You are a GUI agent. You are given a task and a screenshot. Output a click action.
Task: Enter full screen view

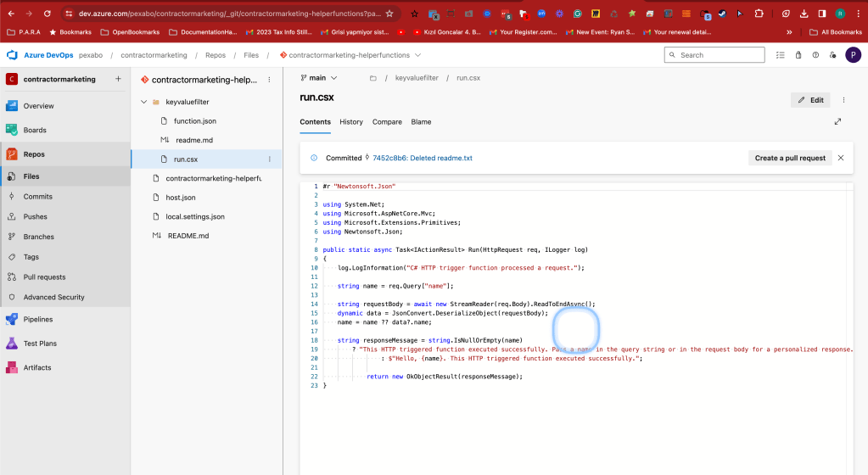pyautogui.click(x=837, y=122)
